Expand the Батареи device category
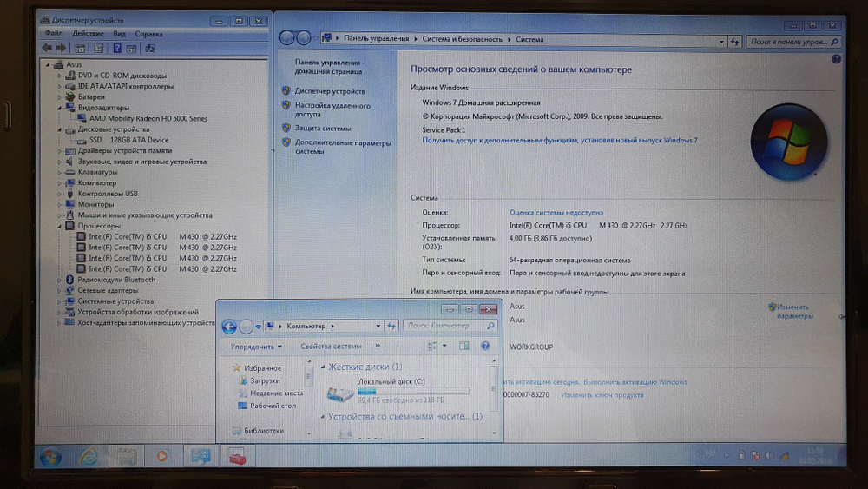This screenshot has height=489, width=868. coord(60,97)
